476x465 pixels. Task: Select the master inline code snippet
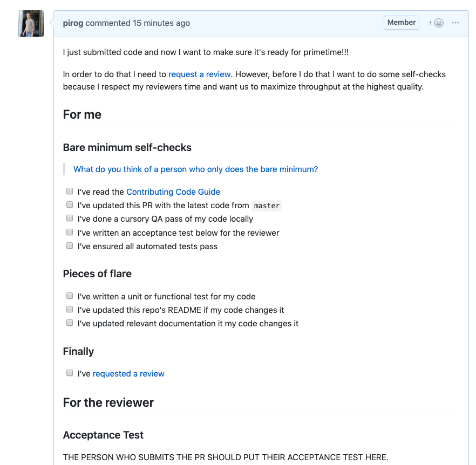[x=267, y=206]
